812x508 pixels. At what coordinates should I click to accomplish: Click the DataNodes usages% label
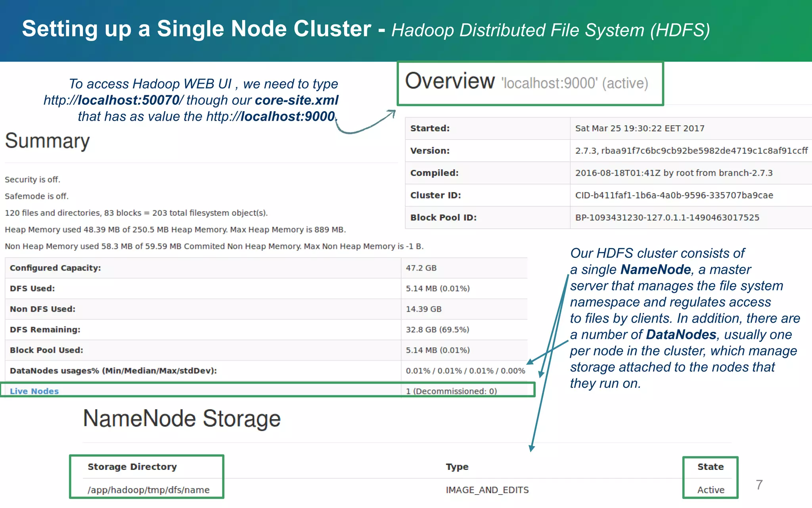(x=113, y=371)
